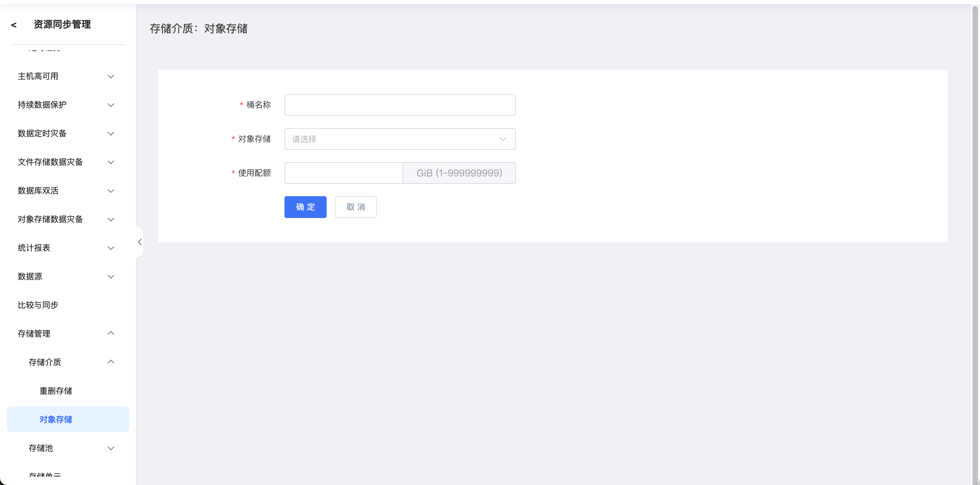
Task: Collapse the sidebar with the handle arrow
Action: click(140, 242)
